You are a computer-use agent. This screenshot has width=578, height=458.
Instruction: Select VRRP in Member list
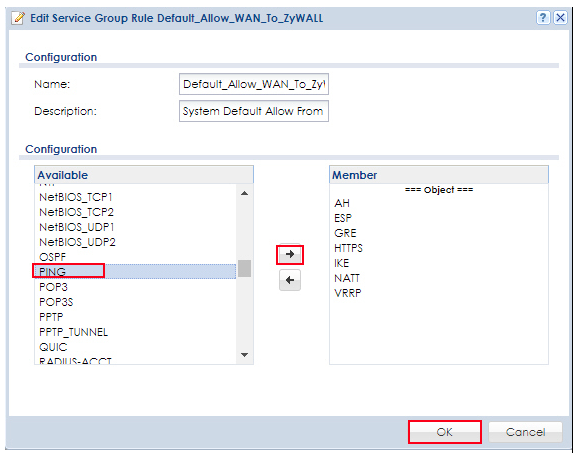[439, 293]
